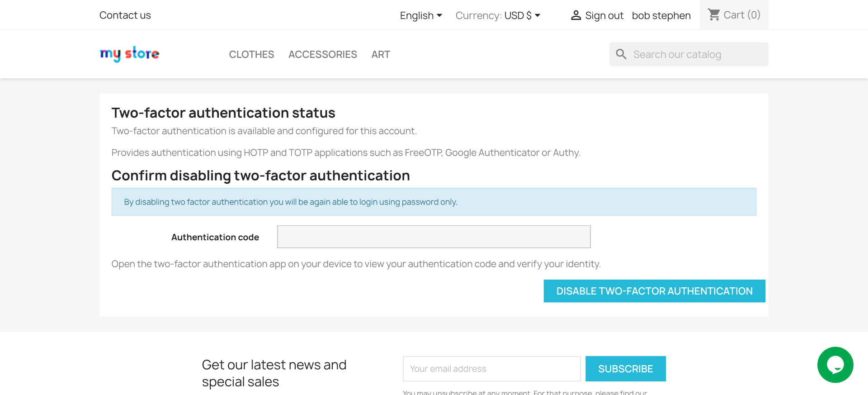Open the Accessories menu

point(323,54)
